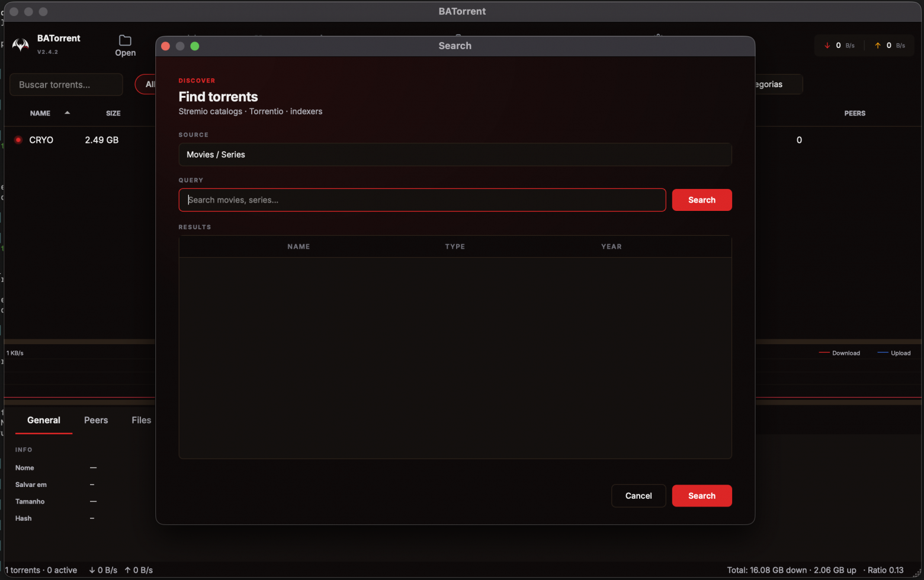Image resolution: width=924 pixels, height=580 pixels.
Task: Click the 'Nome' info label
Action: 25,468
